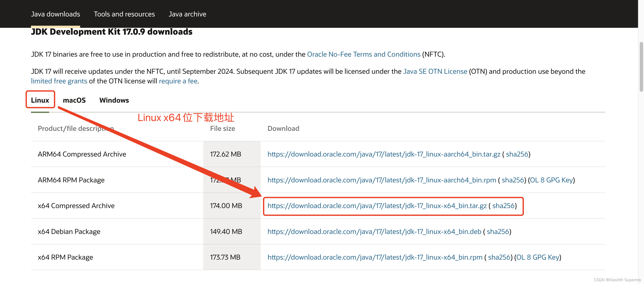Screen dimensions: 644x284
Task: Open the Java archive nav item
Action: click(187, 14)
